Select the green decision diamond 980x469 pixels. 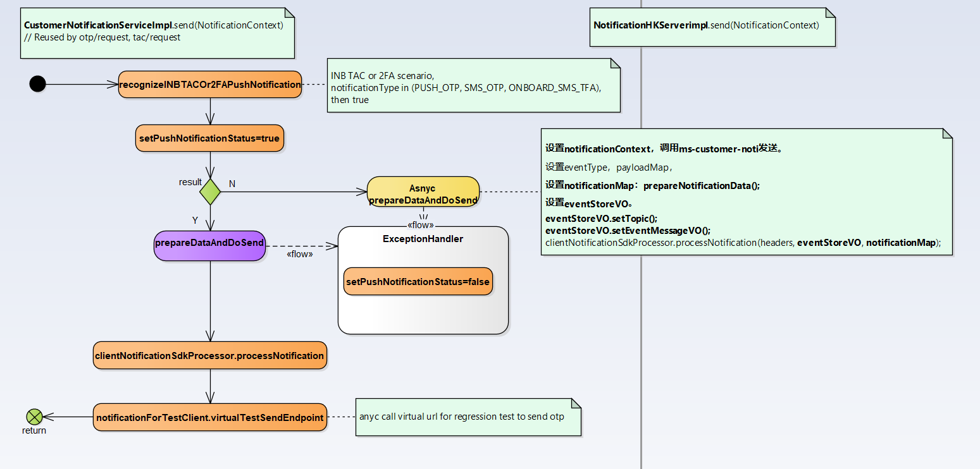[x=210, y=192]
